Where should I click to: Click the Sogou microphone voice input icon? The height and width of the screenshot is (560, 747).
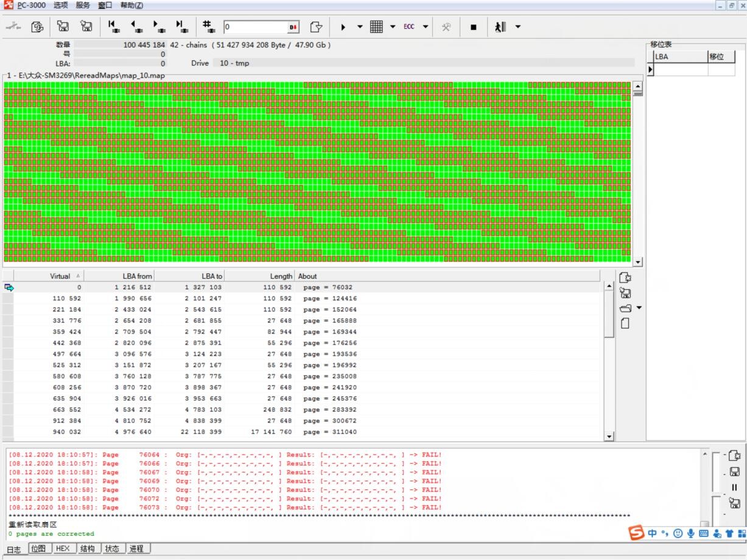691,533
